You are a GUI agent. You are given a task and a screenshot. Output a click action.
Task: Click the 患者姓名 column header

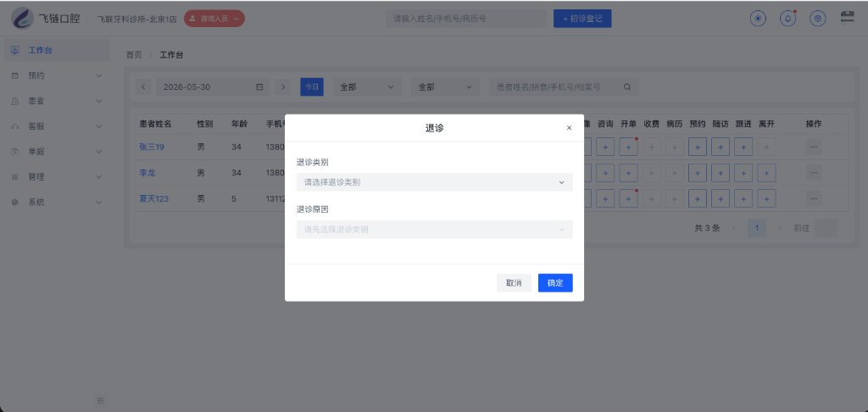[x=156, y=124]
